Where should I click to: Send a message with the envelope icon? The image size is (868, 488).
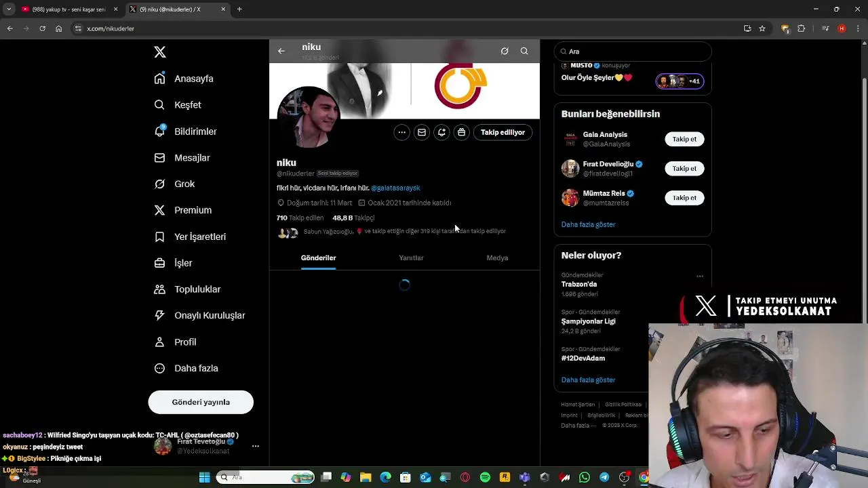[422, 132]
